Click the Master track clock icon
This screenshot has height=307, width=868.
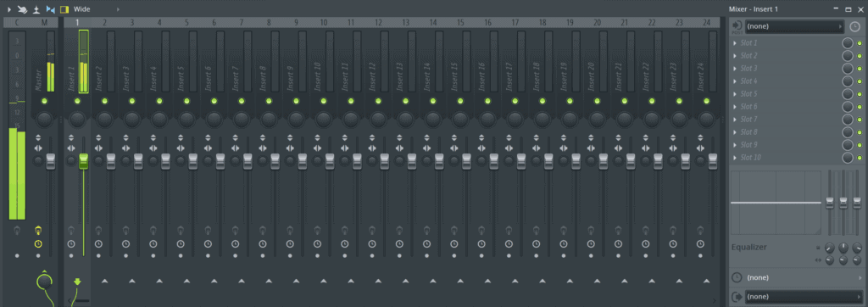point(37,244)
